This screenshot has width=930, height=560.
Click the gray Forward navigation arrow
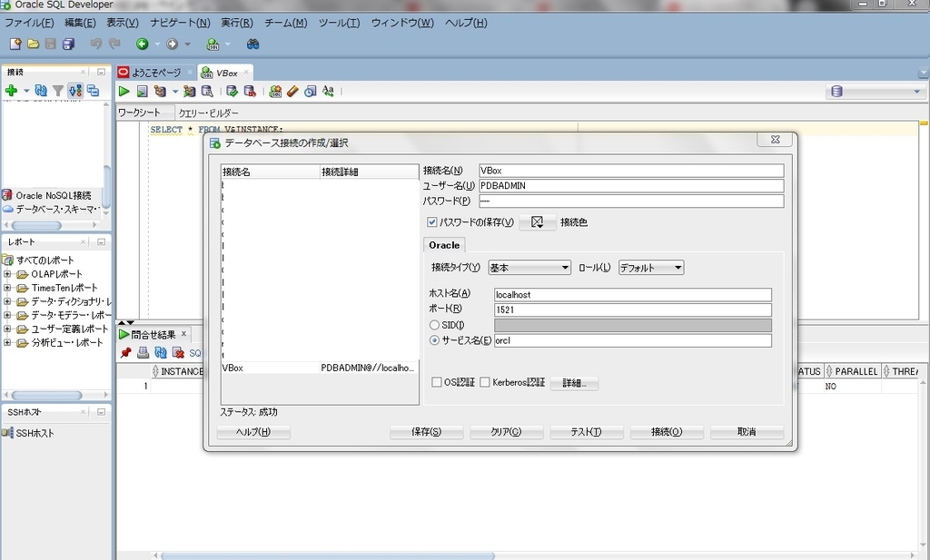[x=172, y=44]
